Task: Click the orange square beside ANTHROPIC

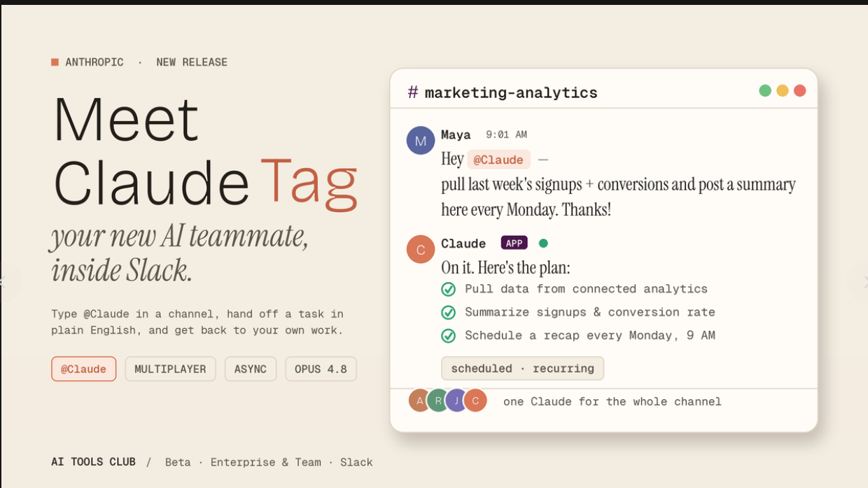Action: tap(55, 62)
